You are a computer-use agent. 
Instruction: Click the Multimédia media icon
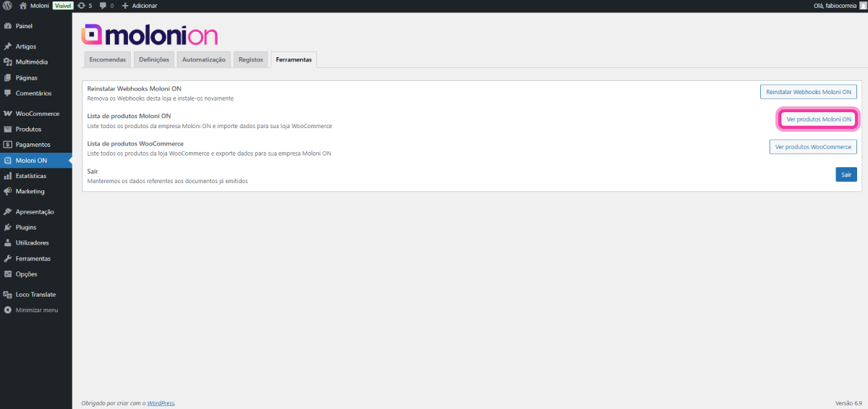[8, 62]
